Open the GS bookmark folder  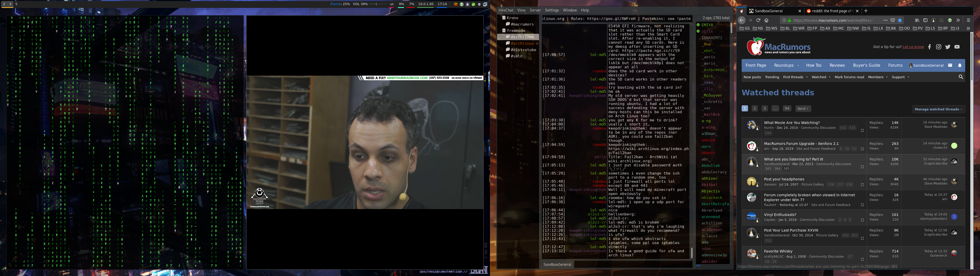[745, 28]
